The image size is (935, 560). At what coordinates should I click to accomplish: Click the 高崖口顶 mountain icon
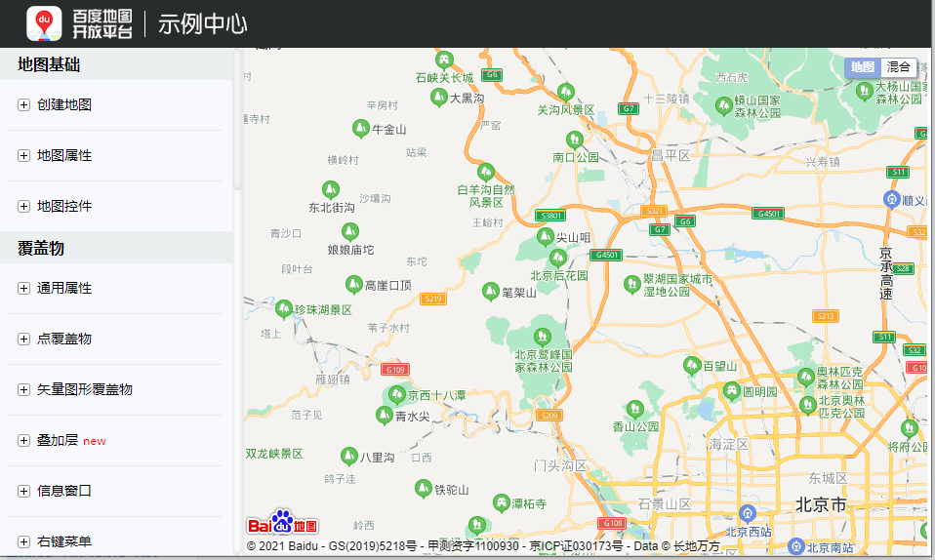pos(354,284)
